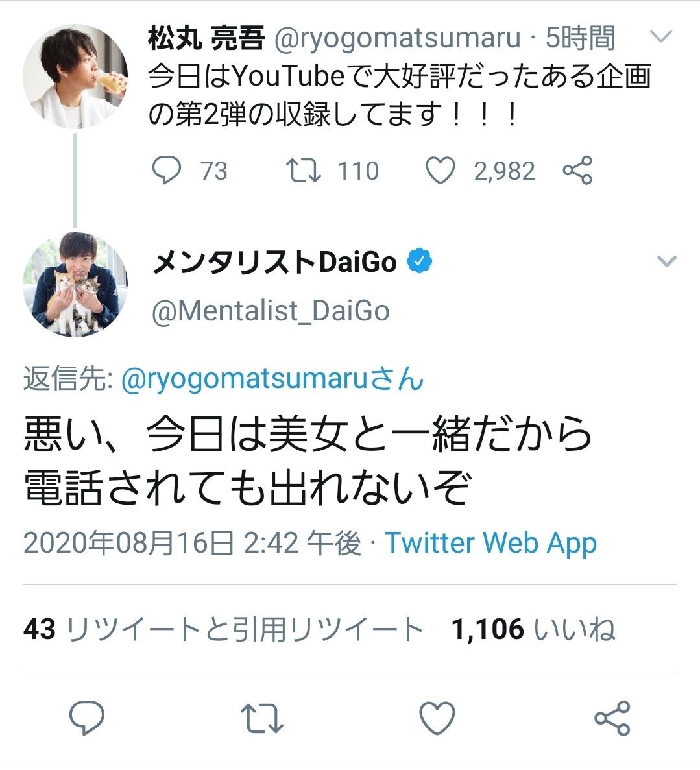Click the 松丸 亮吾 display name
This screenshot has width=700, height=770.
pos(206,39)
